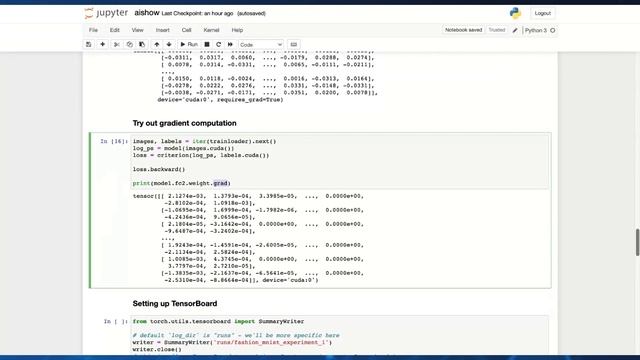Viewport: 640px width, 360px height.
Task: Click the default log_dir comment line
Action: click(236, 336)
